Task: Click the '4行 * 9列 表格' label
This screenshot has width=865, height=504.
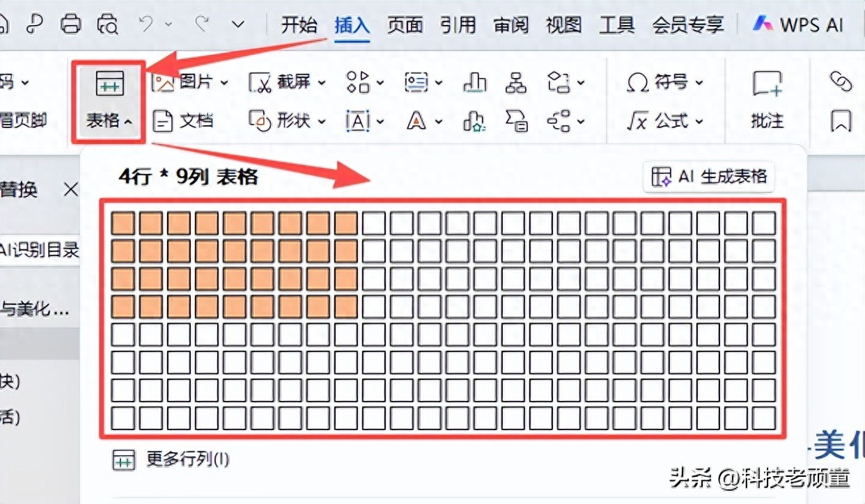Action: (x=188, y=177)
